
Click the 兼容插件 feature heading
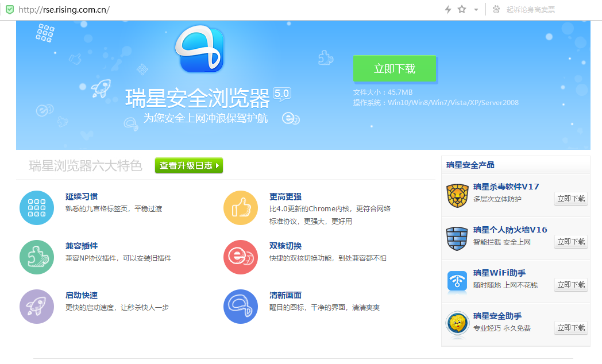[82, 246]
